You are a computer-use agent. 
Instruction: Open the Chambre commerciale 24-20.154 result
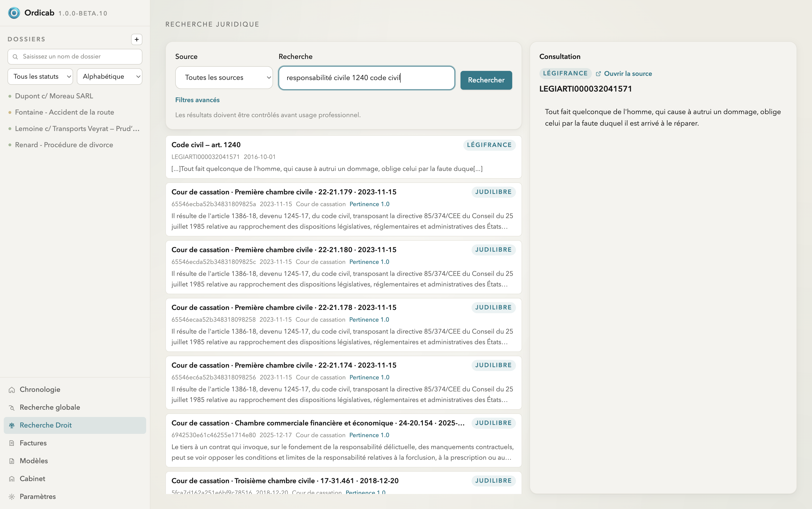[x=344, y=440]
